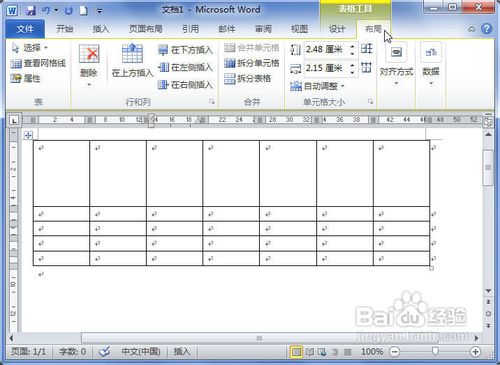Click the scroll down arrow of vertical scrollbar

pyautogui.click(x=488, y=291)
